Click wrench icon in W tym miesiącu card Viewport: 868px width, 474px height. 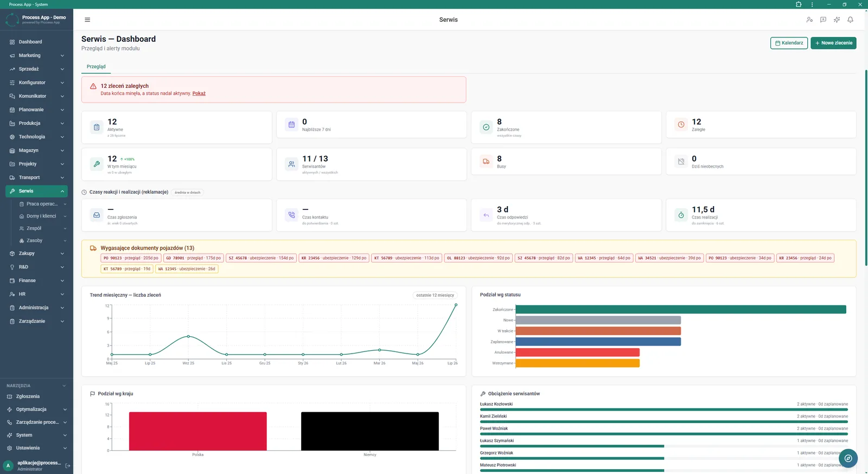point(97,164)
